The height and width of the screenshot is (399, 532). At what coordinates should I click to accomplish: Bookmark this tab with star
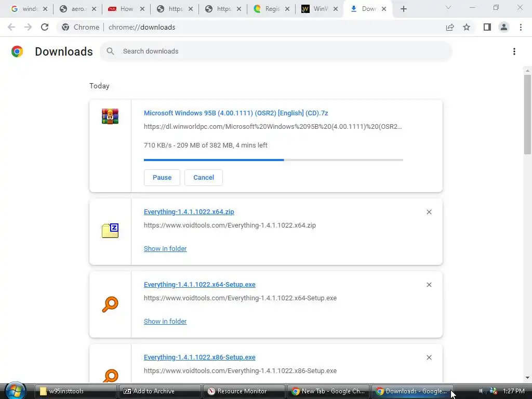[x=467, y=27]
